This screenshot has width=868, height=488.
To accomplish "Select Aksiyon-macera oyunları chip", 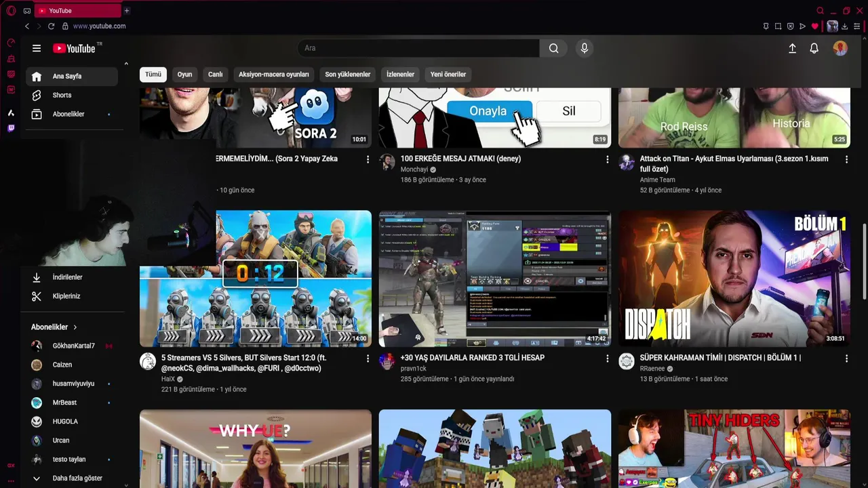I will [274, 75].
